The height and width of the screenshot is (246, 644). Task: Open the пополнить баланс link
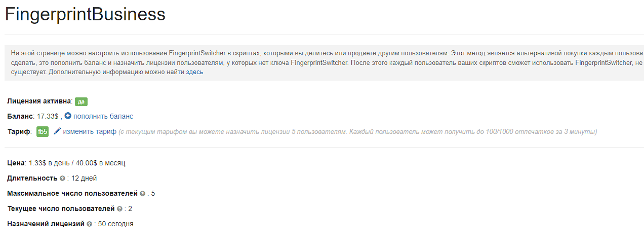pos(103,116)
